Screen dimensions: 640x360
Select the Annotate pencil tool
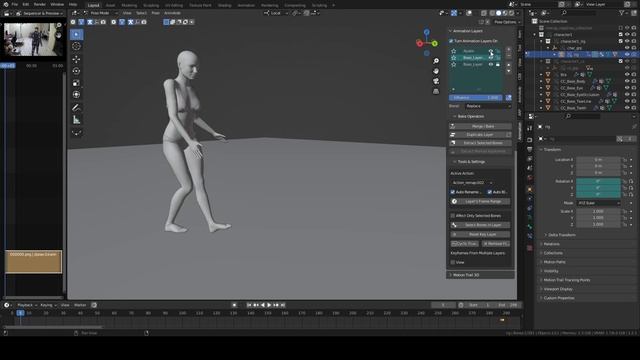click(76, 108)
